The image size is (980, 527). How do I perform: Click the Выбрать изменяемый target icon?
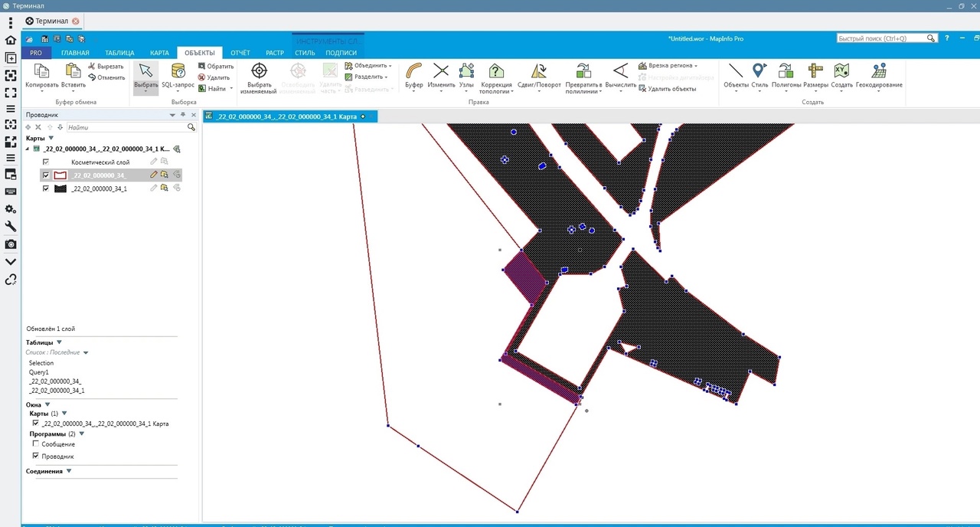pos(259,72)
